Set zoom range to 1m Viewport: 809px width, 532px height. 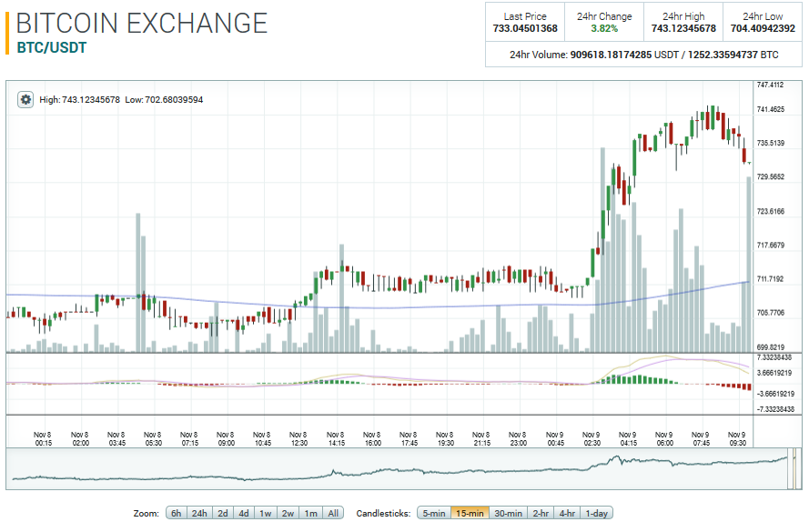[x=310, y=514]
